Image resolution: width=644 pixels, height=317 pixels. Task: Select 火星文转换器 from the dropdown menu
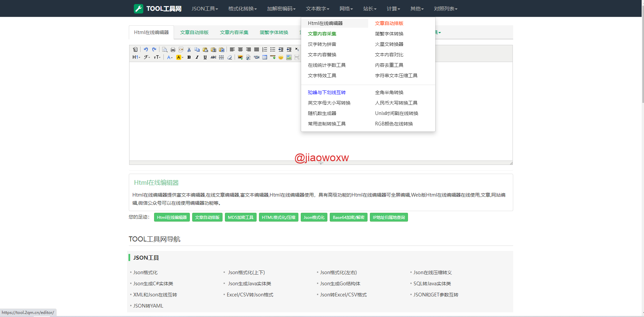[389, 44]
